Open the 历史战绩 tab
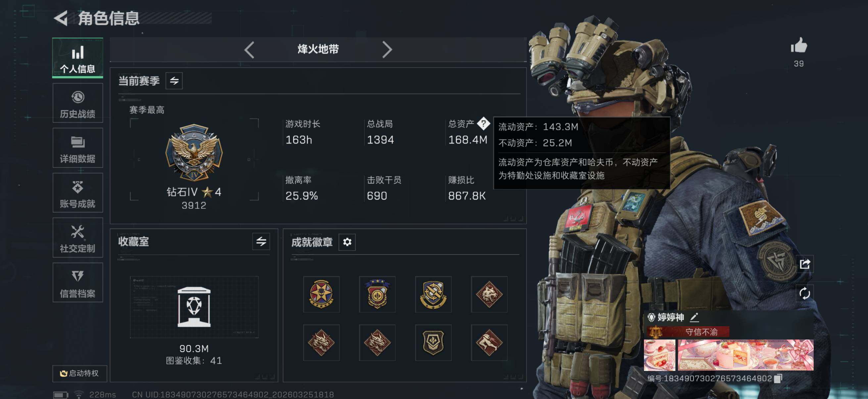The height and width of the screenshot is (399, 868). click(77, 103)
